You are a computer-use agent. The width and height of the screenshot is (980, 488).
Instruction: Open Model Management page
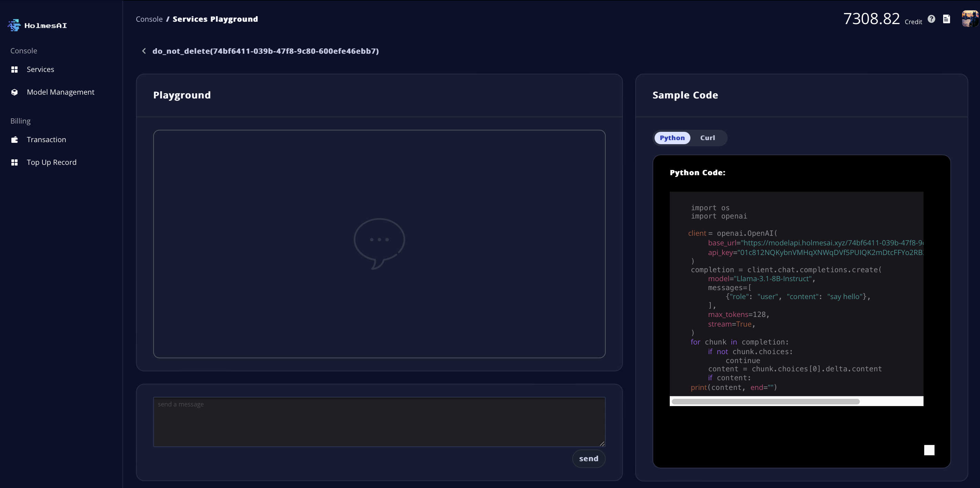(61, 92)
